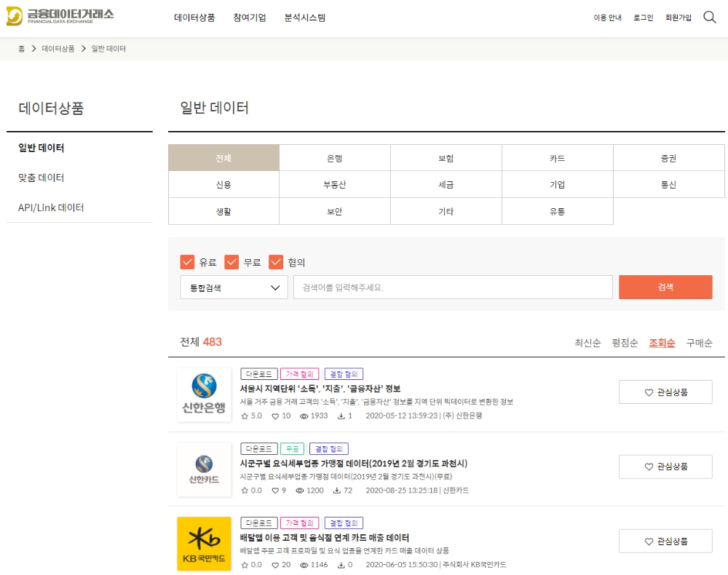The width and height of the screenshot is (728, 575).
Task: Open the 데이터상품 top menu
Action: pyautogui.click(x=194, y=17)
